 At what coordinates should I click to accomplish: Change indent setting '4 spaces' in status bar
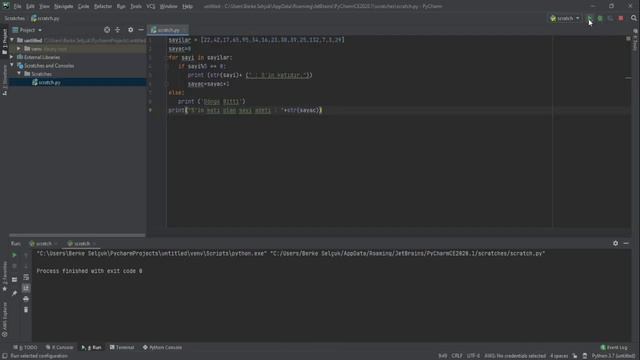coord(559,356)
